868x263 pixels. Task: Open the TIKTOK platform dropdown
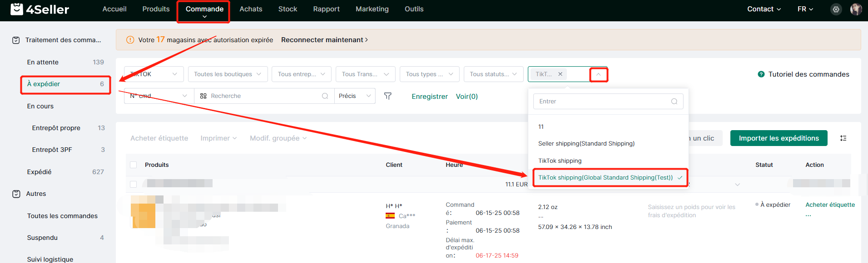pos(154,74)
